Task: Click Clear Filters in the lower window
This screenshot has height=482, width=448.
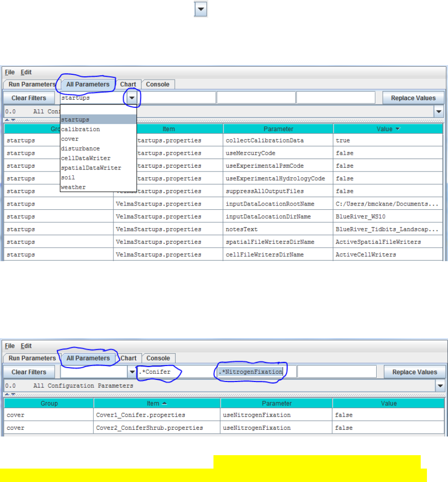Action: (29, 372)
